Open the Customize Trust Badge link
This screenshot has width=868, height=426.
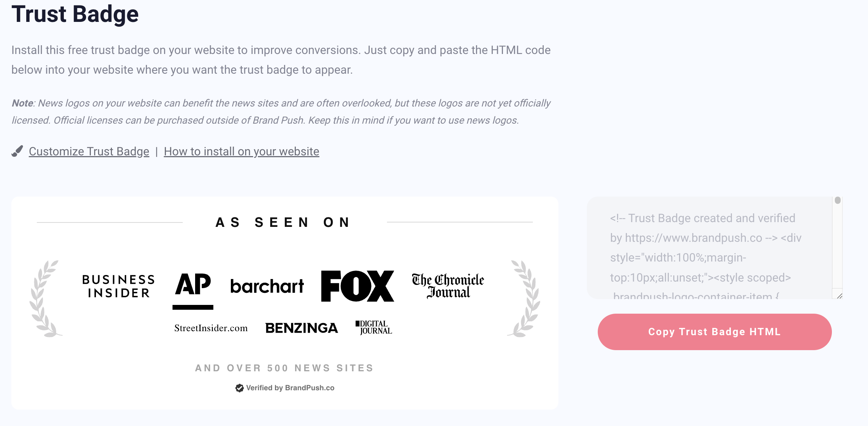pos(89,151)
